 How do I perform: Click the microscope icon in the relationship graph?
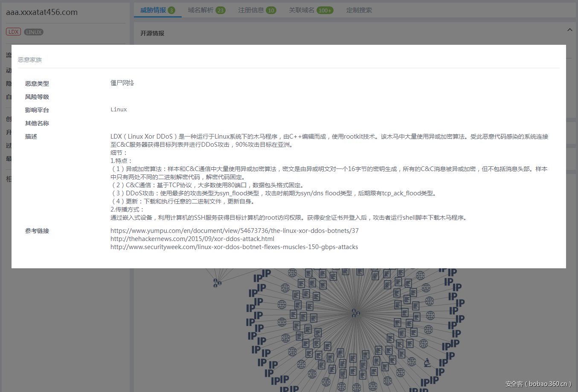428,362
